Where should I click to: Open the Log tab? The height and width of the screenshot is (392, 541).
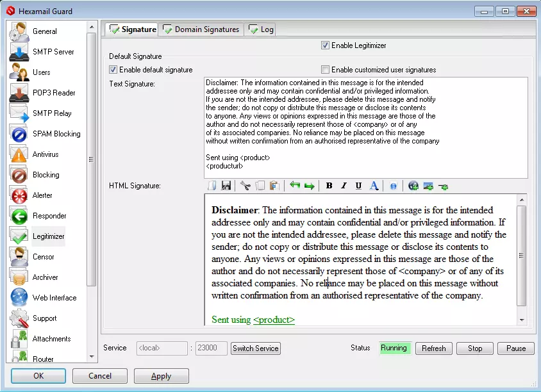(261, 29)
